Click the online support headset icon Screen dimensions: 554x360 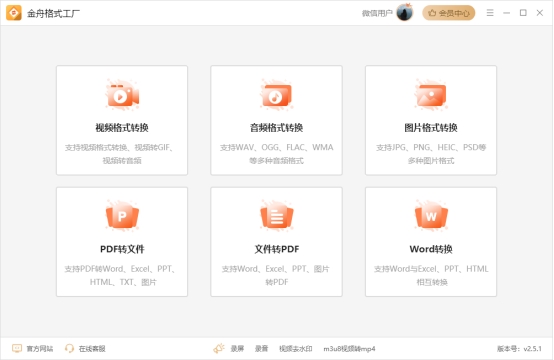[69, 348]
